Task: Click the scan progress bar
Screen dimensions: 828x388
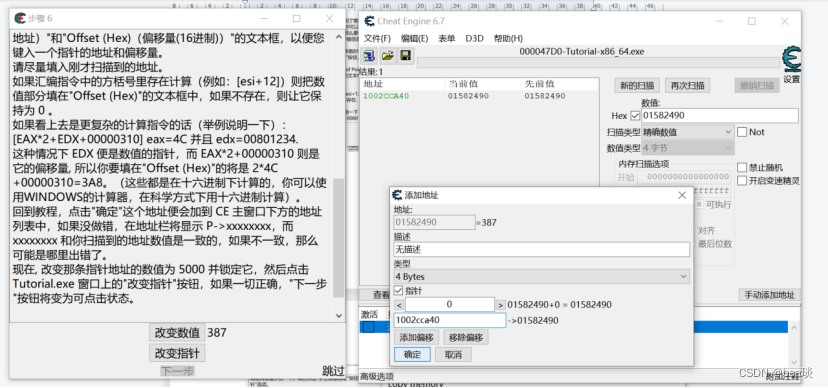Action: [598, 63]
